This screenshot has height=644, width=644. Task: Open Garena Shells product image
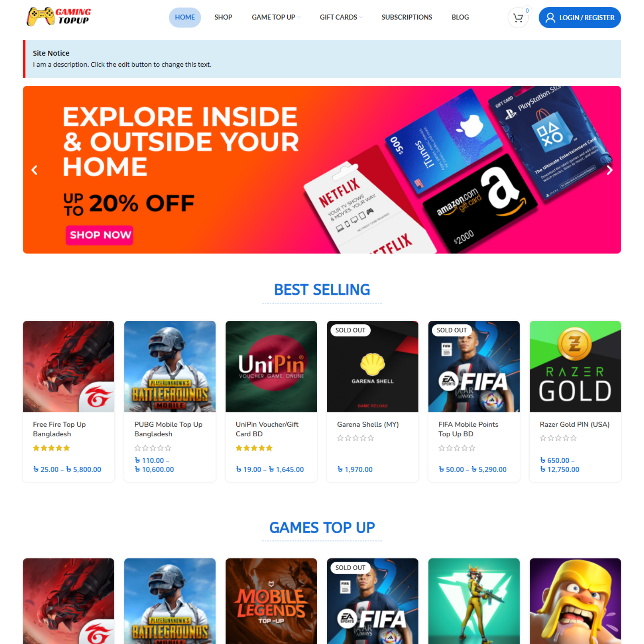click(373, 366)
